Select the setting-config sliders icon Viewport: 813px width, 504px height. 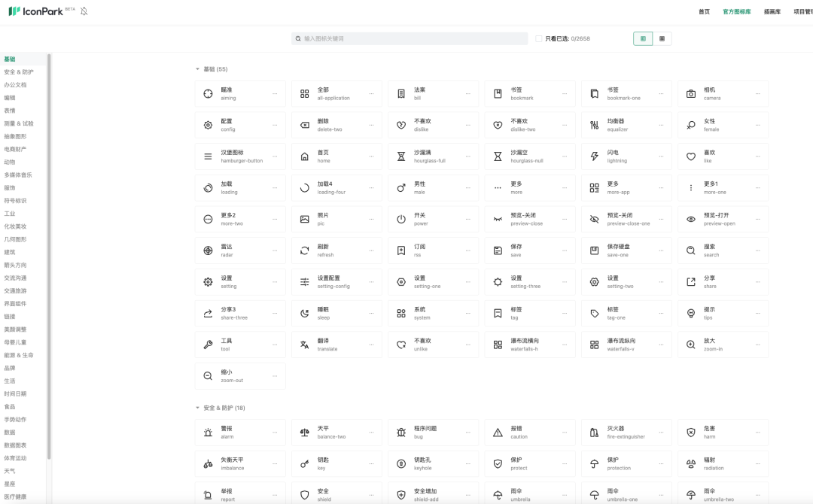(304, 282)
